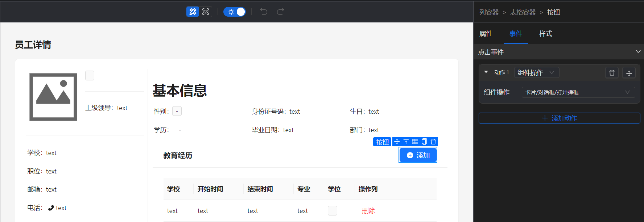The width and height of the screenshot is (644, 222).
Task: Select the design mode icon in the top toolbar
Action: coord(193,12)
